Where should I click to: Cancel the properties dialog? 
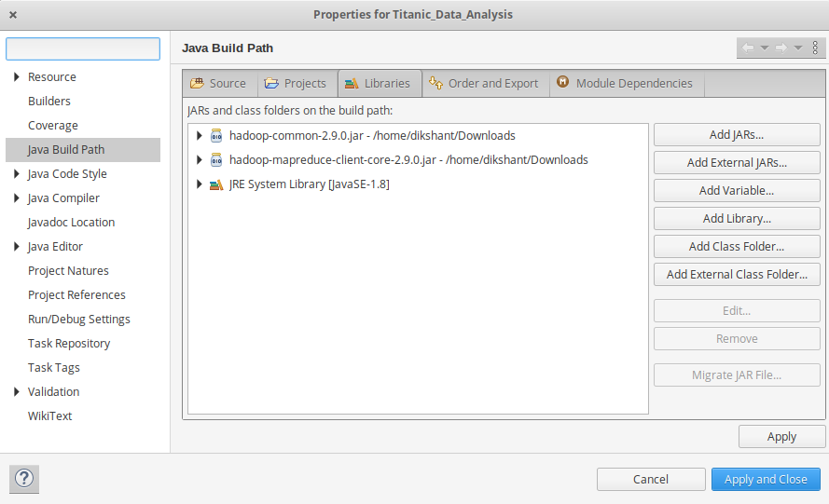click(x=651, y=479)
